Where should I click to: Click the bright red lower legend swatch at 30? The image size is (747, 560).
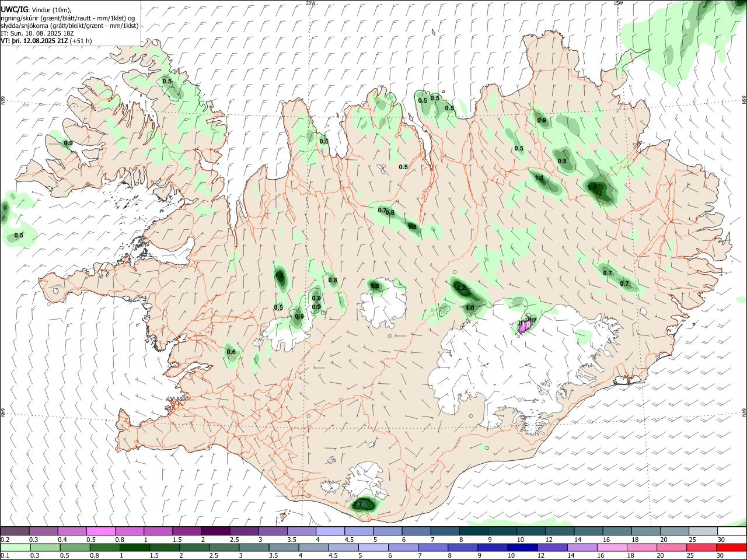pos(732,547)
